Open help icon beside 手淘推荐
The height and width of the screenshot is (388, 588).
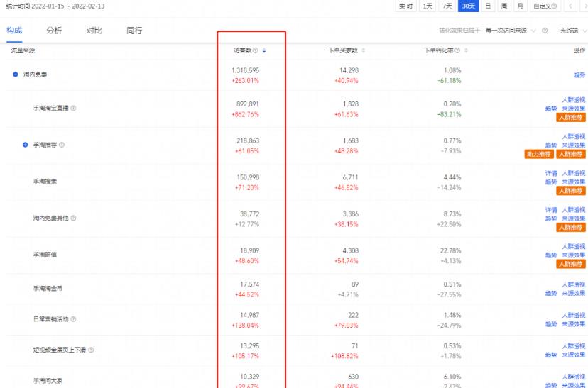[62, 145]
